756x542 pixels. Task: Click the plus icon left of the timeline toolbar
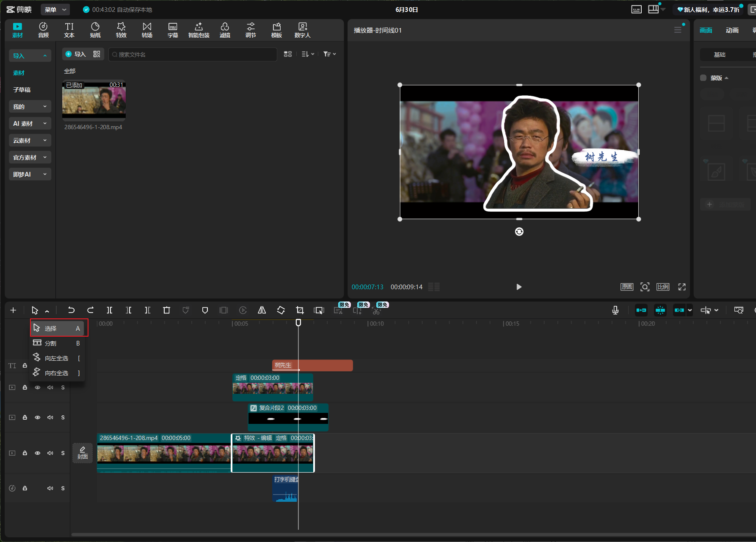point(13,310)
